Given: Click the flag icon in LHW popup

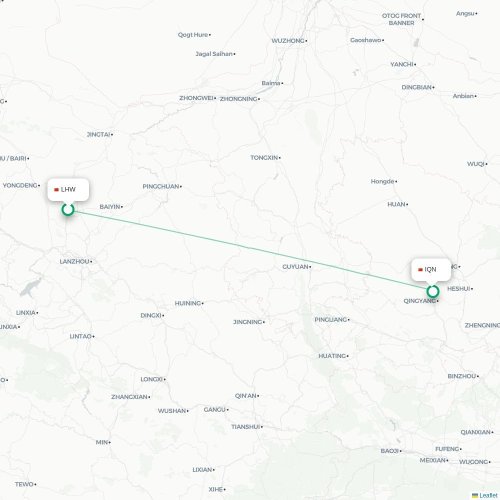Looking at the screenshot, I should [56, 190].
